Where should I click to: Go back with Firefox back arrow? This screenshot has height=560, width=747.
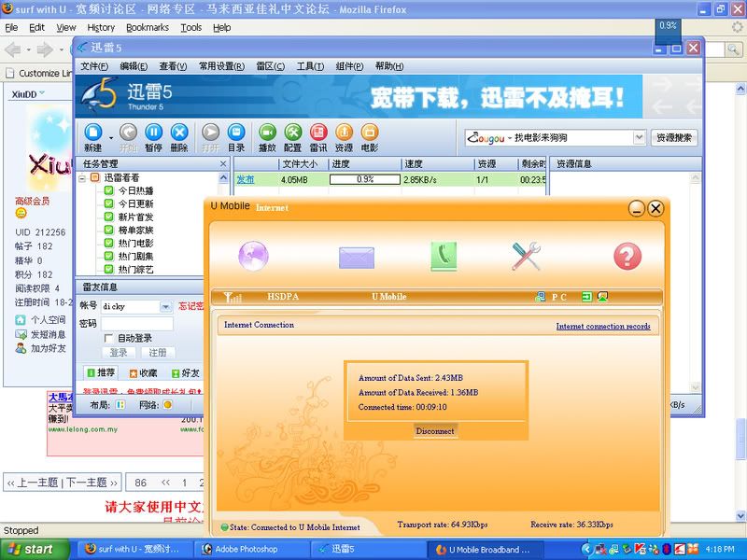(x=13, y=49)
